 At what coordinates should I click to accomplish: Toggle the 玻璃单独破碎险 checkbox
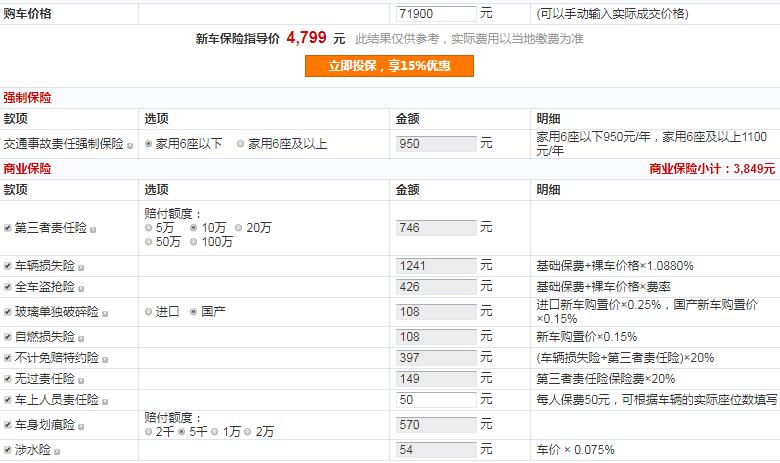[7, 312]
